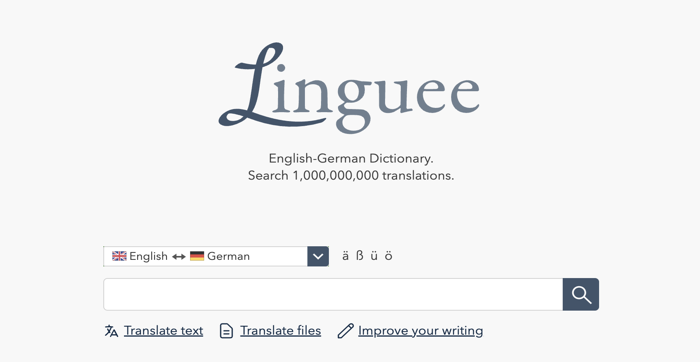Insert the ö special character

click(388, 256)
